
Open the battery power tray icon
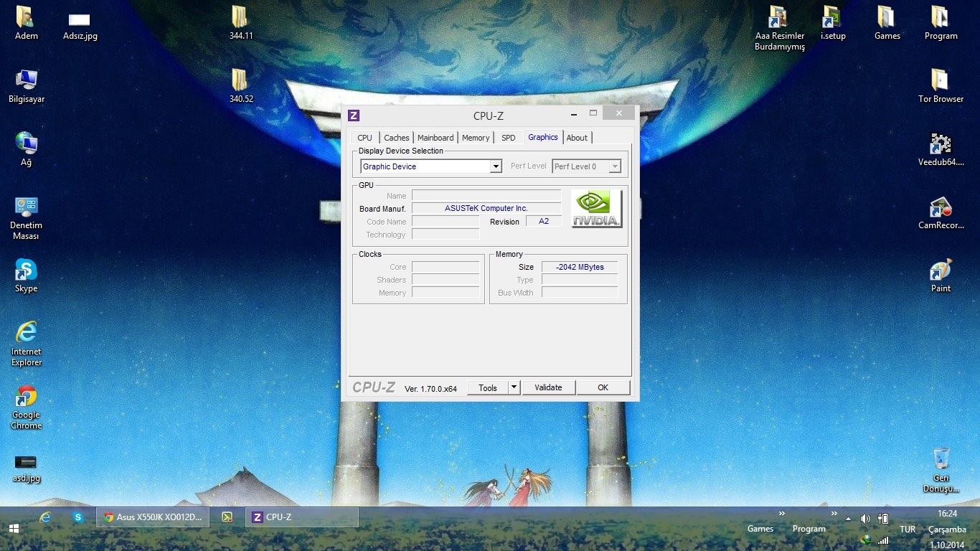883,519
